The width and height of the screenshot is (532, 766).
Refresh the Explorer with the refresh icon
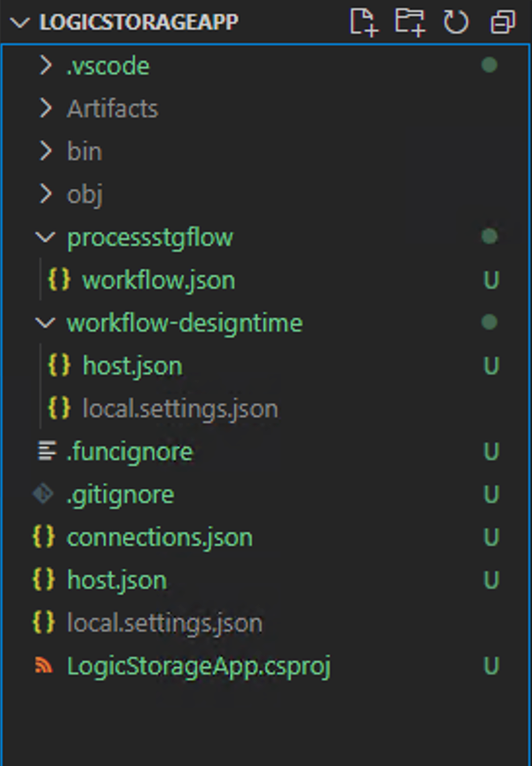tap(456, 22)
